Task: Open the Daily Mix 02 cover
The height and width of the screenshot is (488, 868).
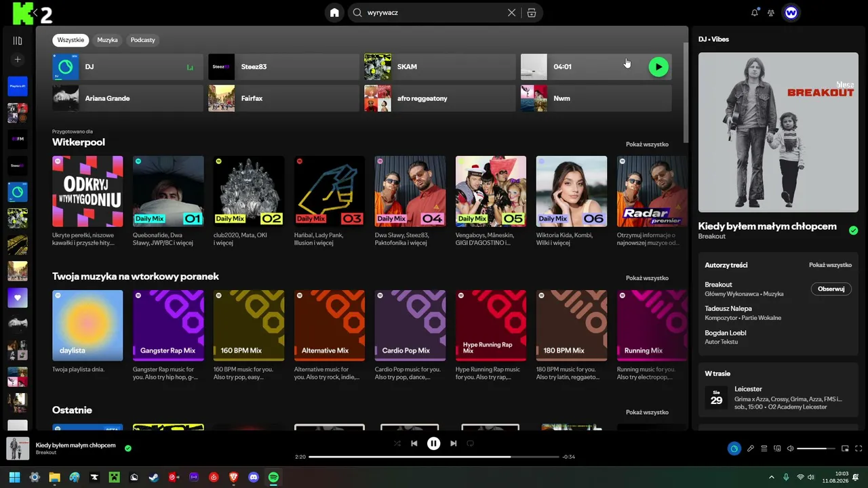Action: coord(249,191)
